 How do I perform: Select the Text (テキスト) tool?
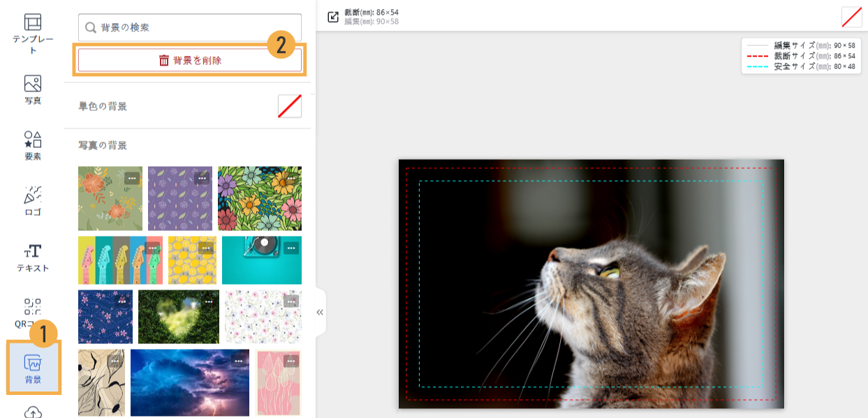point(33,257)
